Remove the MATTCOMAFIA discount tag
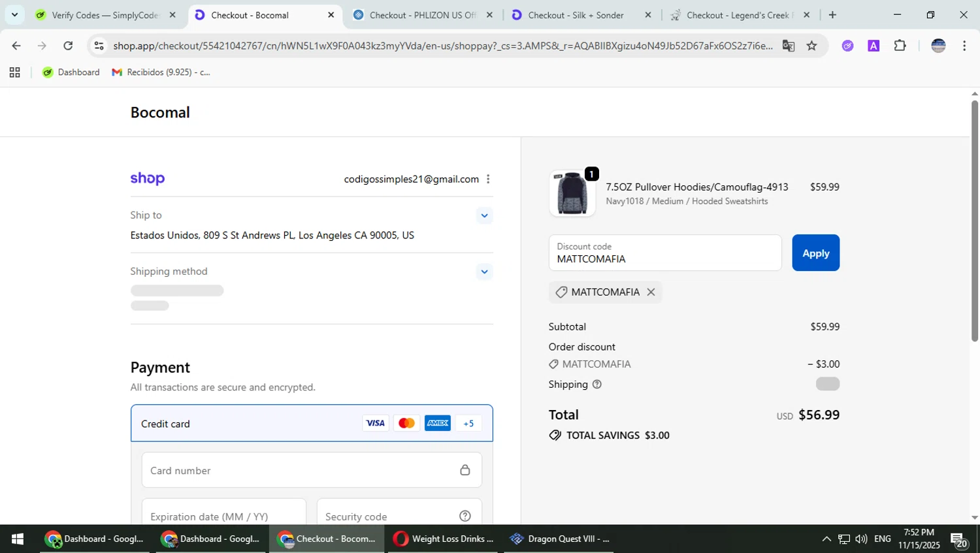The height and width of the screenshot is (553, 980). click(651, 292)
